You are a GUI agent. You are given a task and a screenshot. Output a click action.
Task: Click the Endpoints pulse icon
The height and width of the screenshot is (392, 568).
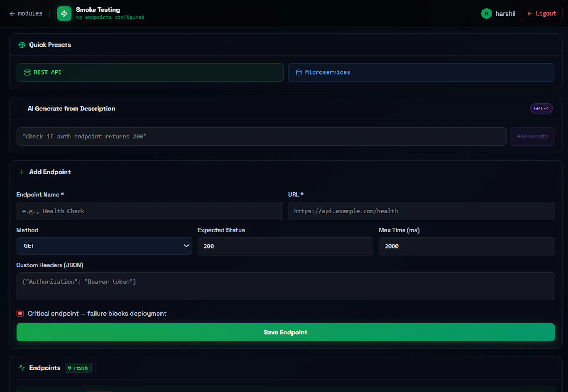tap(22, 368)
